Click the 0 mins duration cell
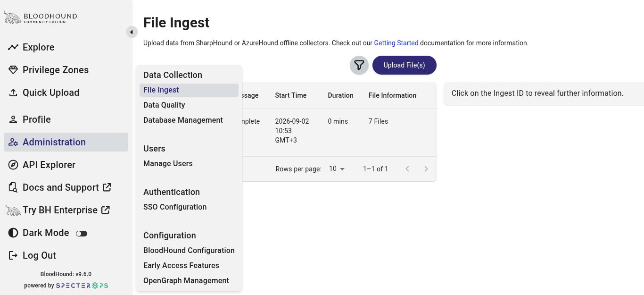The width and height of the screenshot is (644, 295). coord(338,121)
